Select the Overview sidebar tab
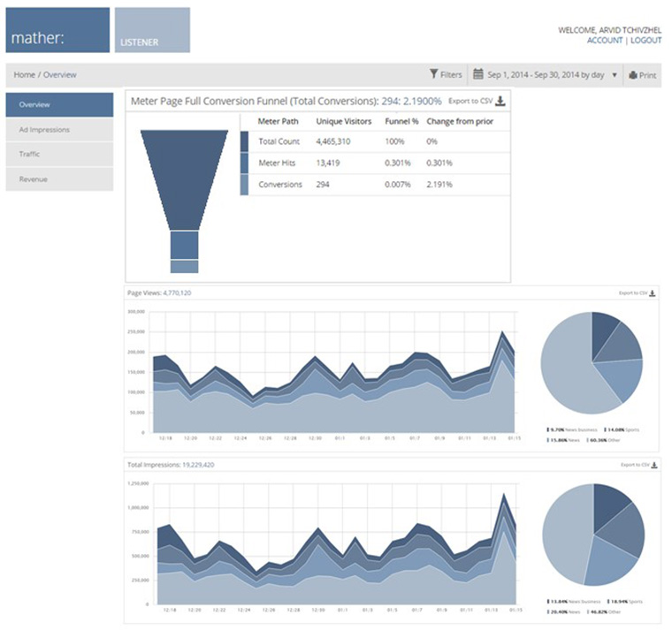 59,104
